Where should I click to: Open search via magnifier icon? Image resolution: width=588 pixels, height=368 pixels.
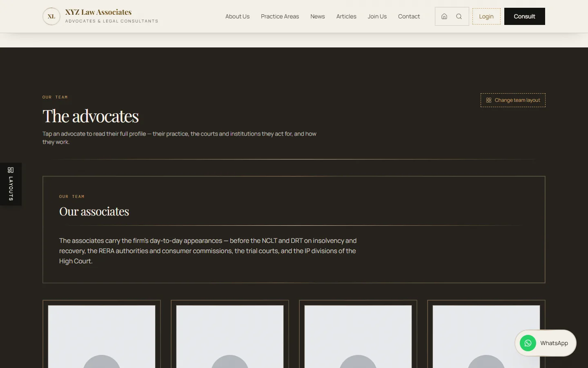click(x=459, y=16)
